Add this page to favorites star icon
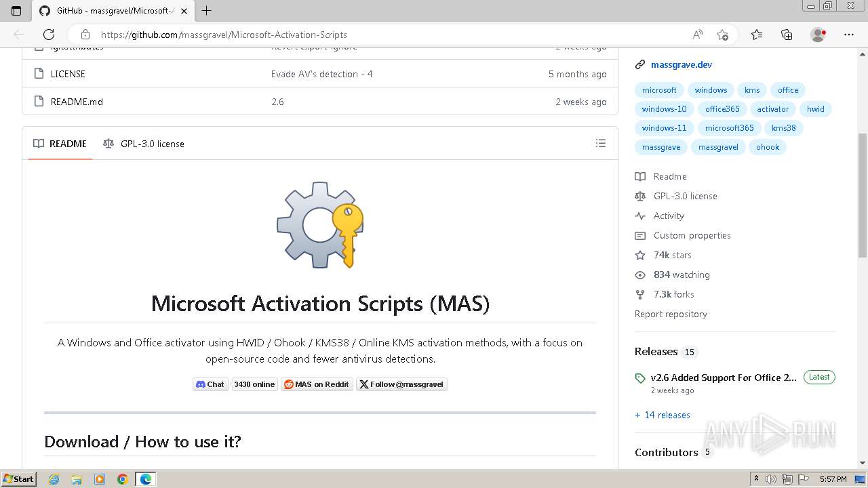This screenshot has width=868, height=488. 722,35
